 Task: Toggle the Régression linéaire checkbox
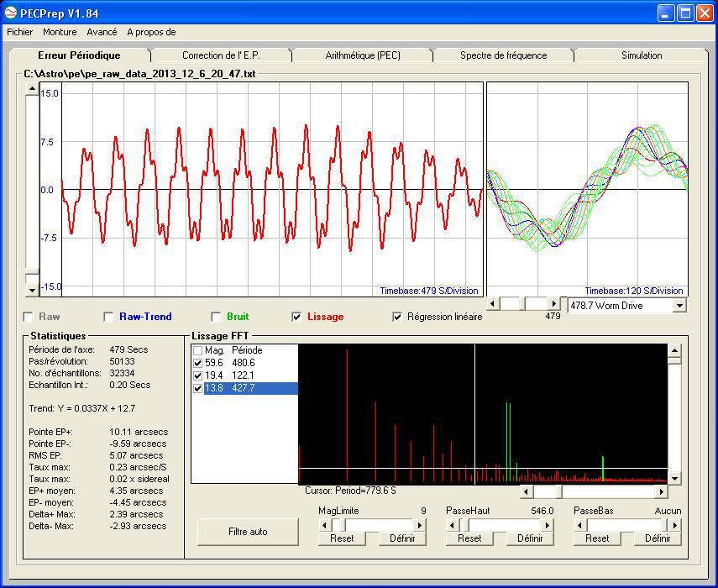coord(397,317)
